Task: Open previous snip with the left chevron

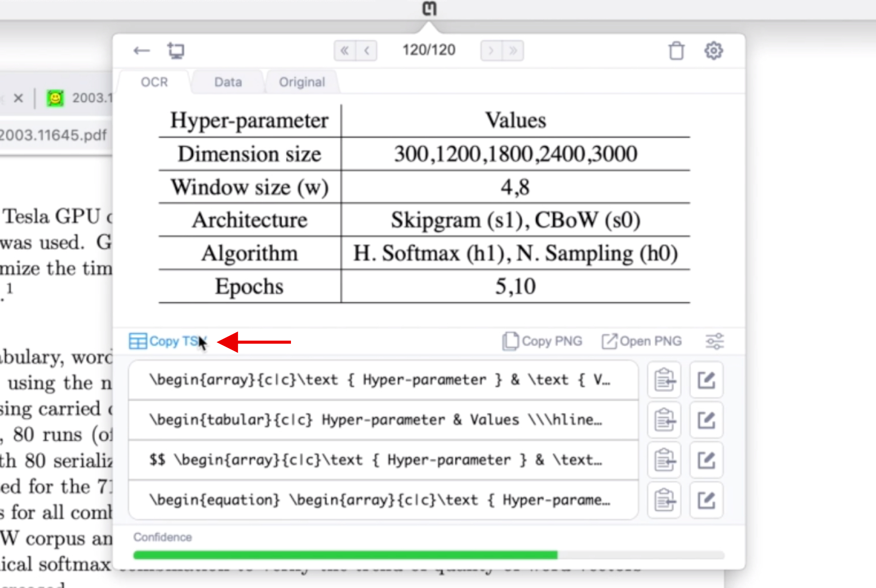Action: tap(366, 51)
